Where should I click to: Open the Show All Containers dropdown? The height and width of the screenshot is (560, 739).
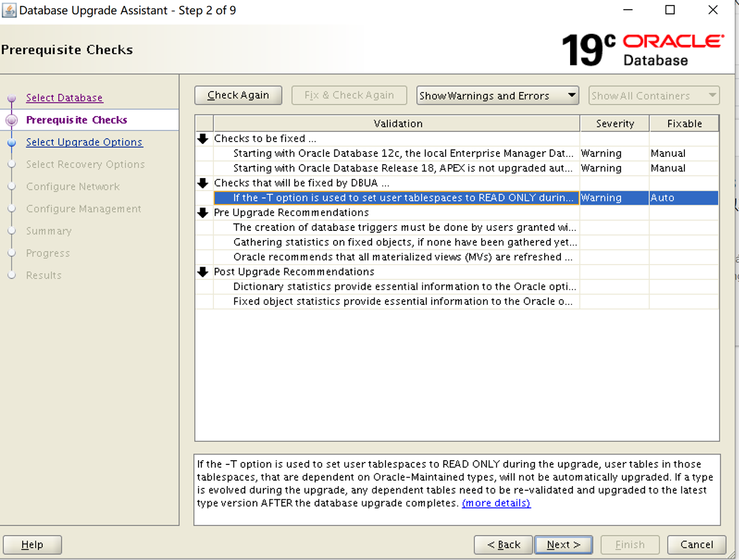coord(654,96)
